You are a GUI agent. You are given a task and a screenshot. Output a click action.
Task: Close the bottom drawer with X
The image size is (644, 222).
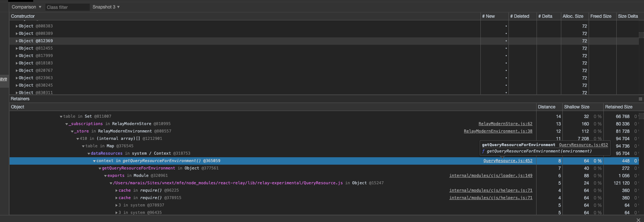(x=638, y=220)
